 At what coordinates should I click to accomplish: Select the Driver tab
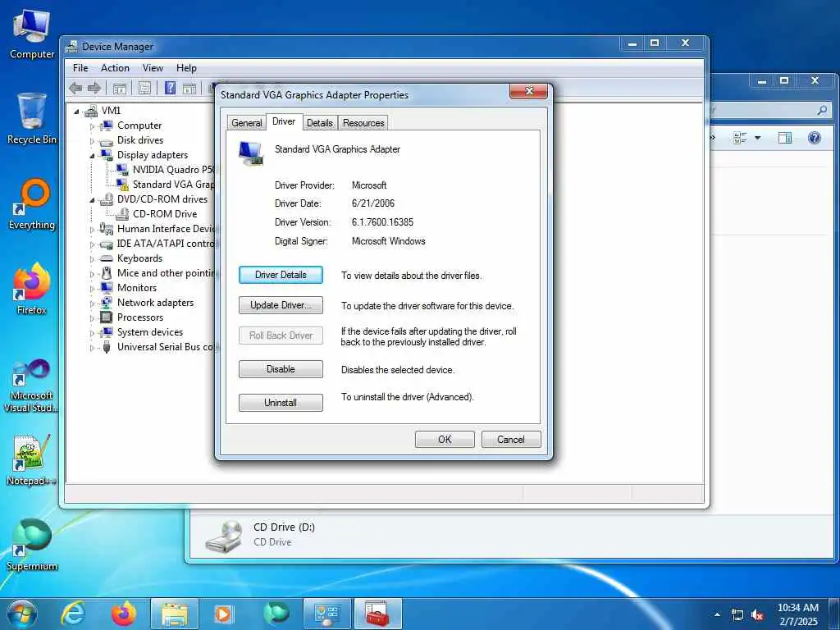284,121
